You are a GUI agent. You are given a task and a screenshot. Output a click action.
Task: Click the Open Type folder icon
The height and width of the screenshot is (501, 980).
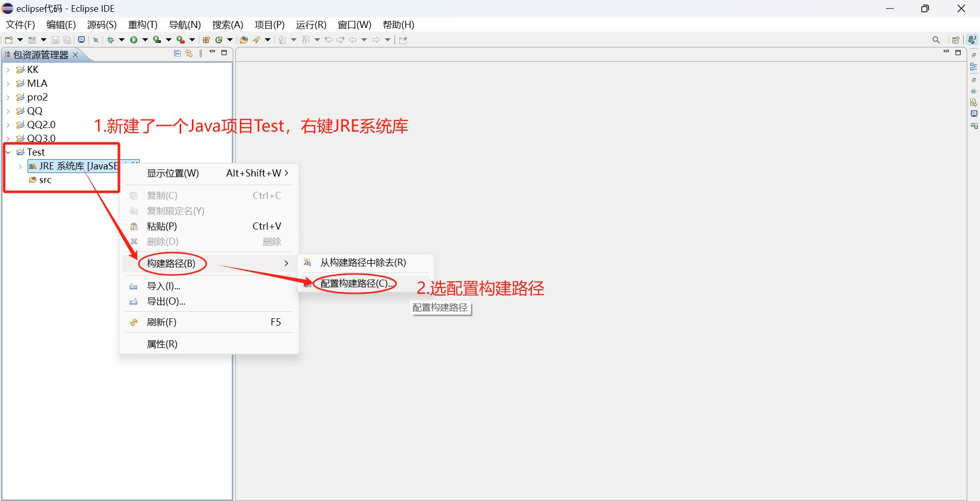(244, 40)
